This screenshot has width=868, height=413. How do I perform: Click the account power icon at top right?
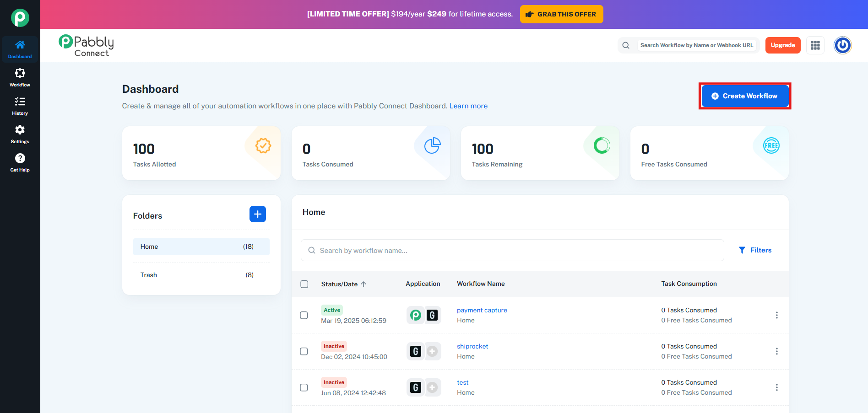[x=842, y=45]
